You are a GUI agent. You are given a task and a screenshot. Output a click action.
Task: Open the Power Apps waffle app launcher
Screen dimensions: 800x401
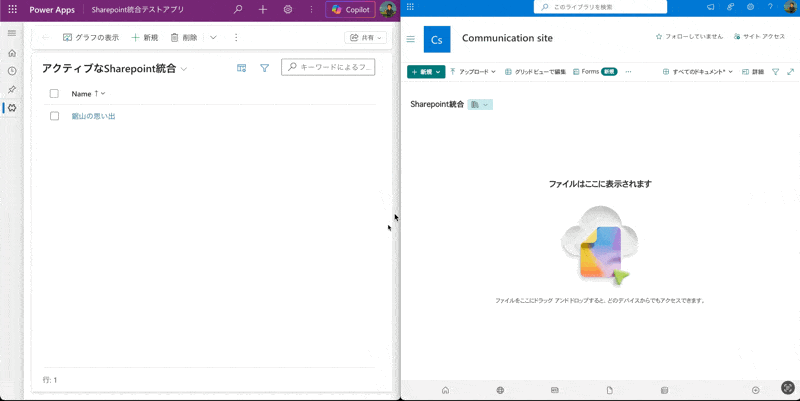point(13,9)
